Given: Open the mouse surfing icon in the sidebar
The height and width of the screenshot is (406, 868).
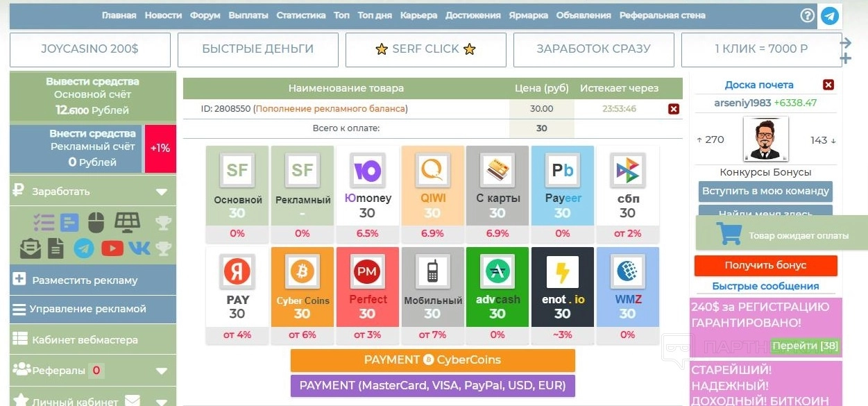Looking at the screenshot, I should 96,223.
